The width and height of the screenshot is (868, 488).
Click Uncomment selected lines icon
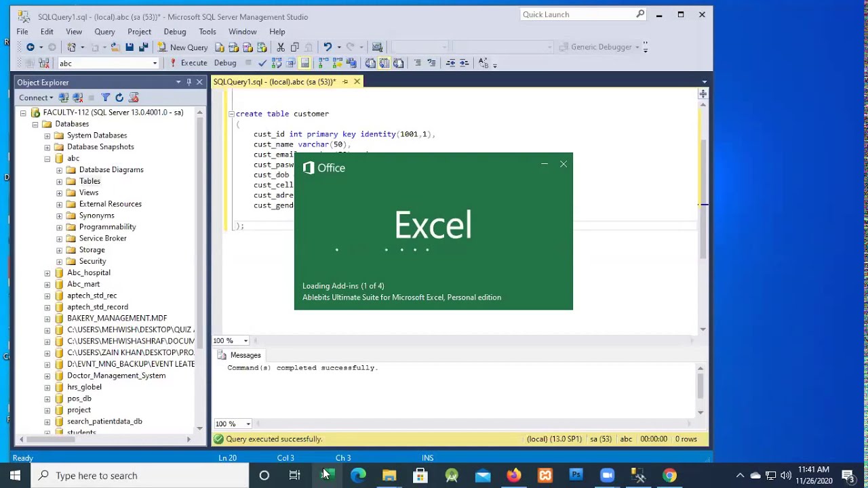431,63
